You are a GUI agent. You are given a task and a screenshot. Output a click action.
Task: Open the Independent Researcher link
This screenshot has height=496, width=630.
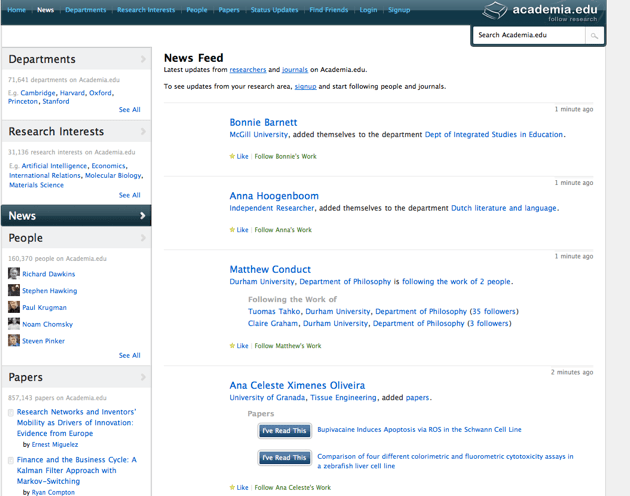click(x=272, y=208)
